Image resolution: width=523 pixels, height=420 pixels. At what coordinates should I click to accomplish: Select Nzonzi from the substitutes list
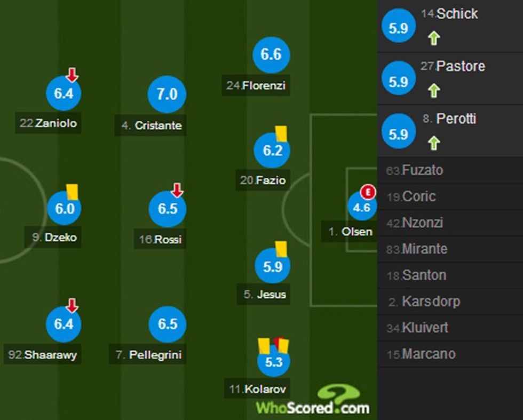click(x=415, y=223)
